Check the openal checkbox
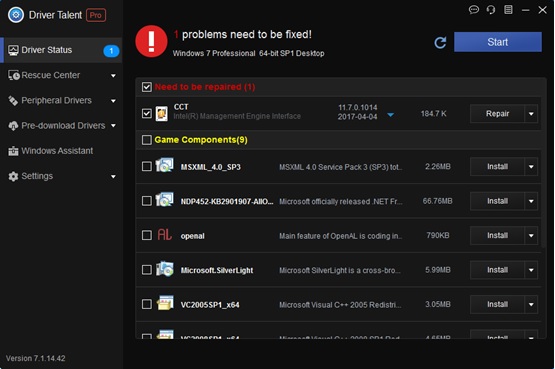This screenshot has width=555, height=369. click(147, 235)
